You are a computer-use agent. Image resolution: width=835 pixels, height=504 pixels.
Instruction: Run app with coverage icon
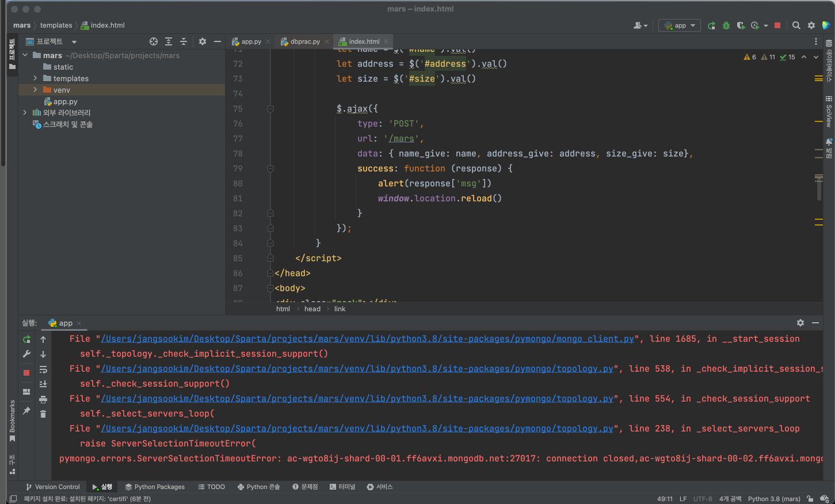click(x=741, y=25)
